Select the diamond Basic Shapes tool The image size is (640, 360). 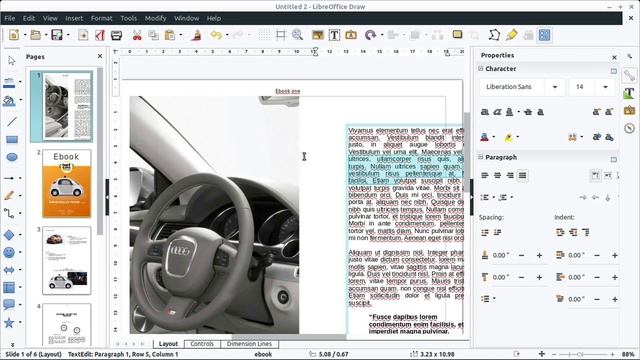pos(9,235)
